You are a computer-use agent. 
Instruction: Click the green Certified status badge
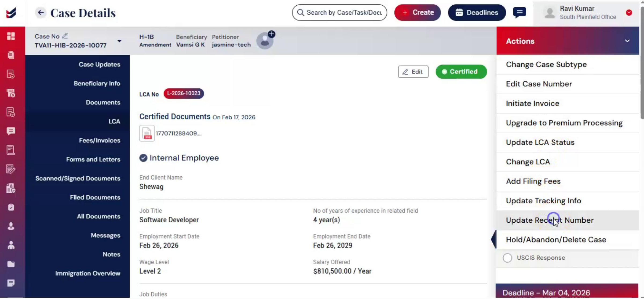click(461, 72)
